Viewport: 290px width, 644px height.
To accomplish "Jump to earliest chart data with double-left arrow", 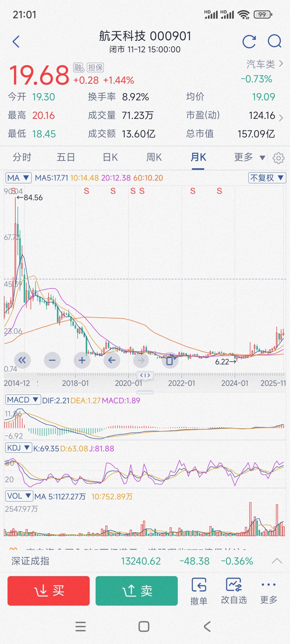I will point(22,360).
